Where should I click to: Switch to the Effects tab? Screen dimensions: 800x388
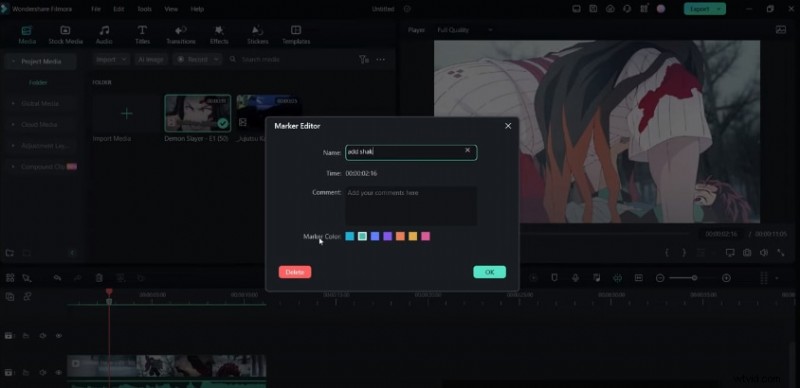[x=219, y=35]
